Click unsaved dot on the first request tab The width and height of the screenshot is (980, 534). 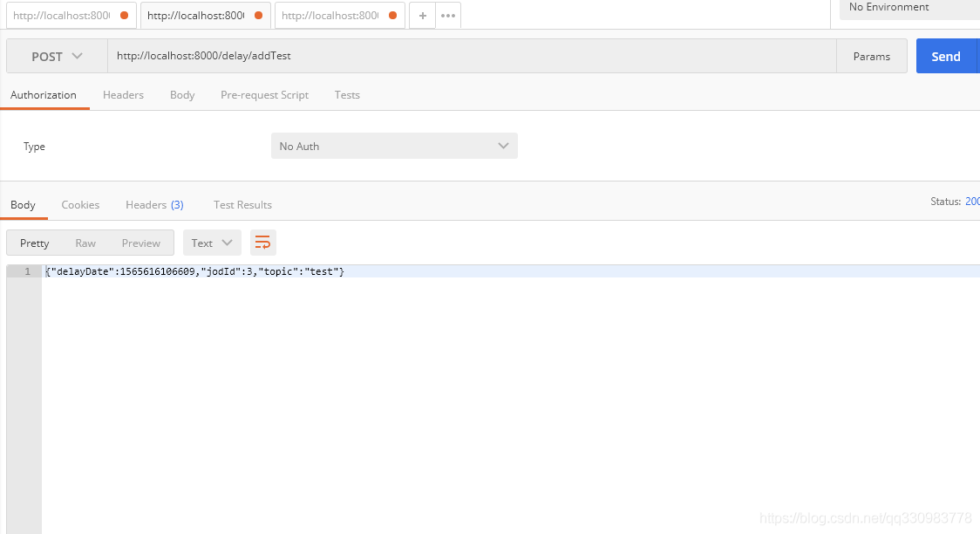(x=125, y=16)
